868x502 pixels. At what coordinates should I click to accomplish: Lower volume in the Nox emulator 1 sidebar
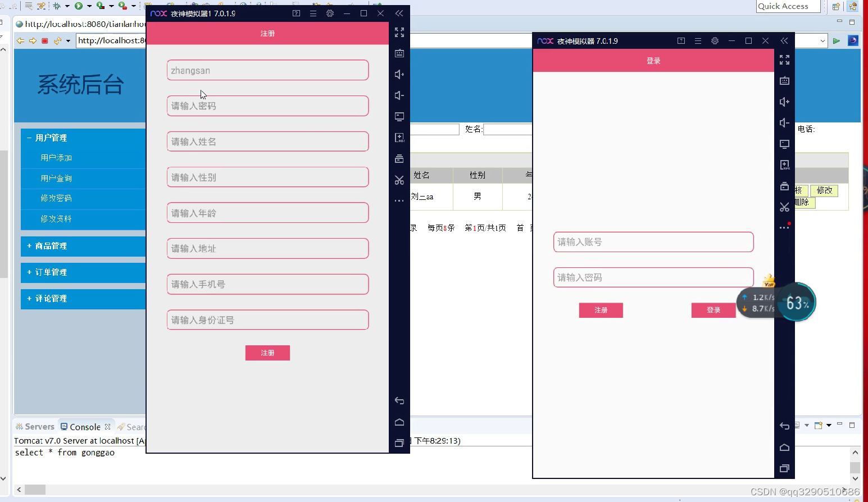[399, 95]
